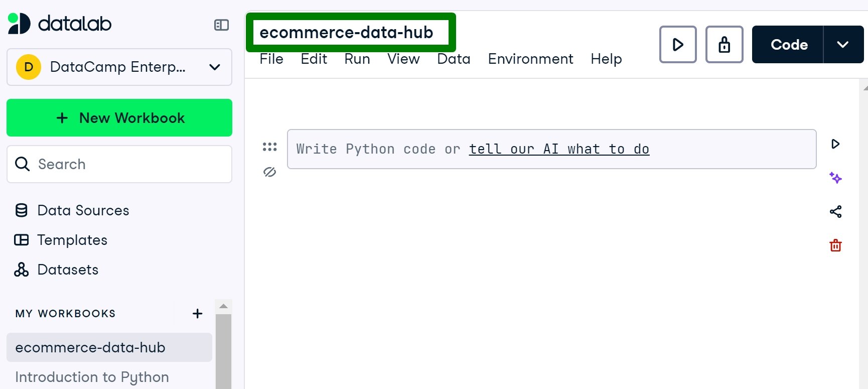Open the Edit menu
This screenshot has height=389, width=868.
coord(314,59)
